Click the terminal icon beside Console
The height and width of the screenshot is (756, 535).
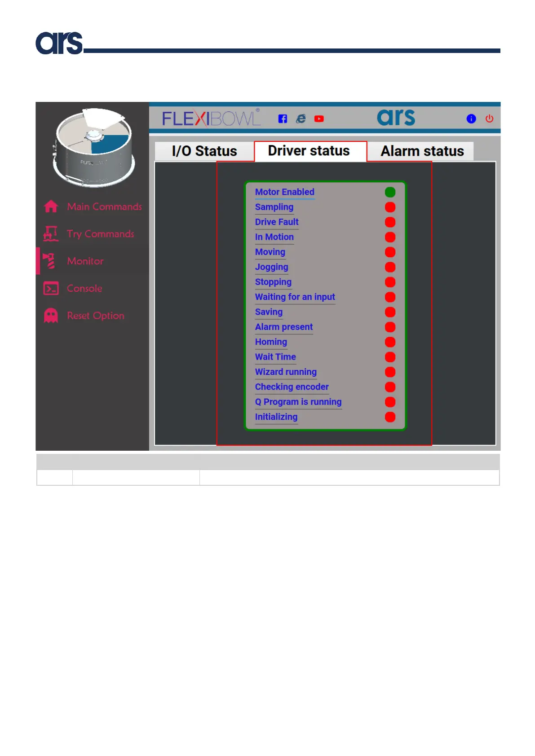(51, 288)
